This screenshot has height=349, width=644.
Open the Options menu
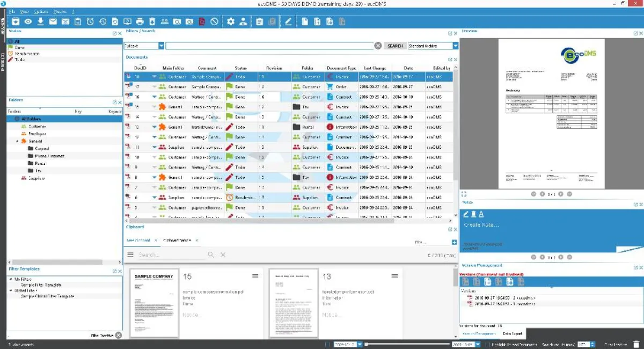(40, 11)
